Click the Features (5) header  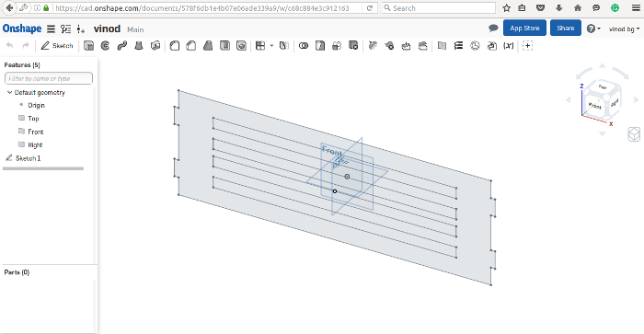click(22, 65)
